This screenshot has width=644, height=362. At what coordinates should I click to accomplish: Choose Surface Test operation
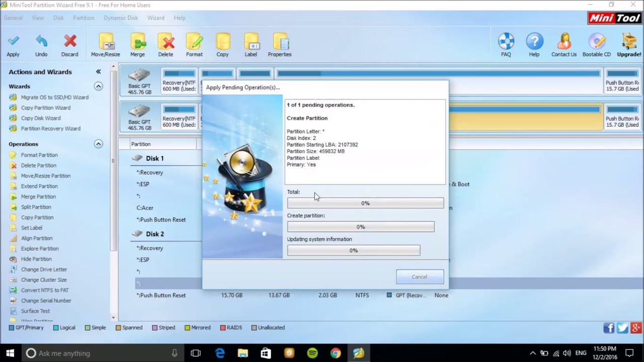35,311
